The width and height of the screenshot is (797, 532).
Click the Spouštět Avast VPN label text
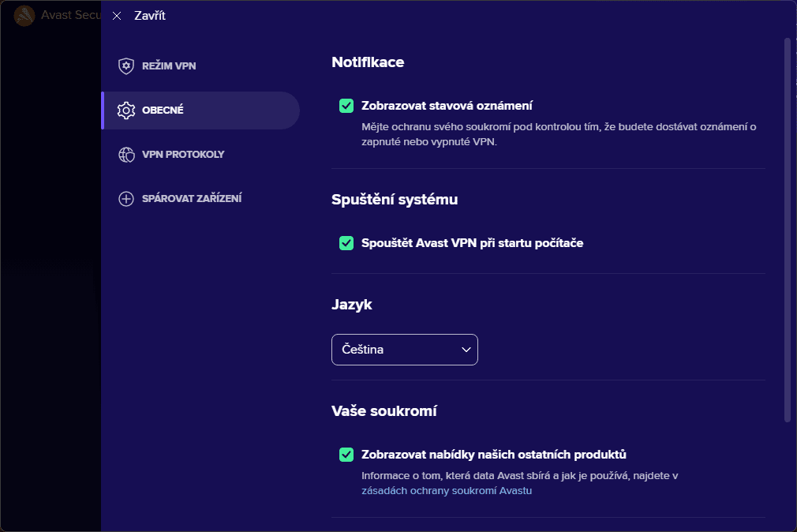(472, 243)
